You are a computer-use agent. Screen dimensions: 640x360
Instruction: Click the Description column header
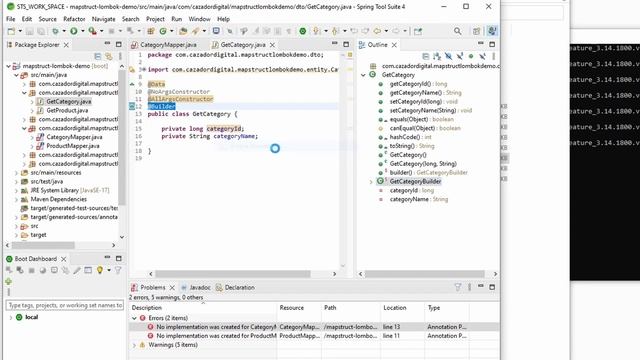coord(203,308)
